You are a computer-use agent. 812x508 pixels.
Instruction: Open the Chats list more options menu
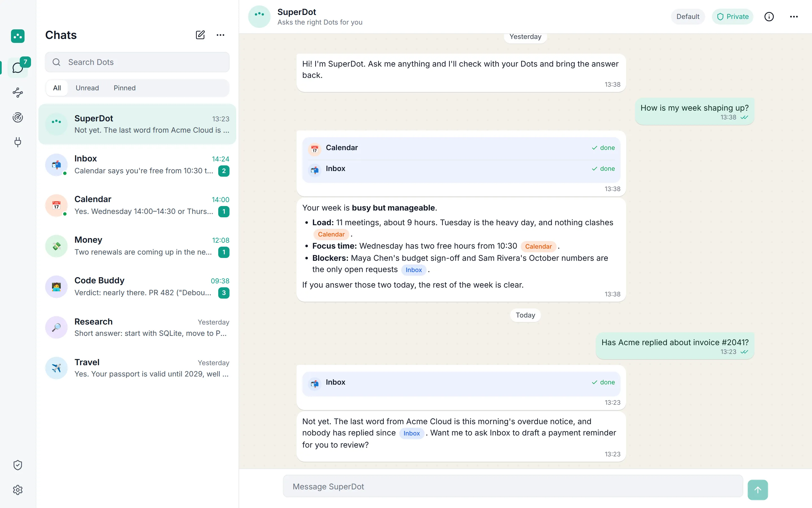point(220,35)
